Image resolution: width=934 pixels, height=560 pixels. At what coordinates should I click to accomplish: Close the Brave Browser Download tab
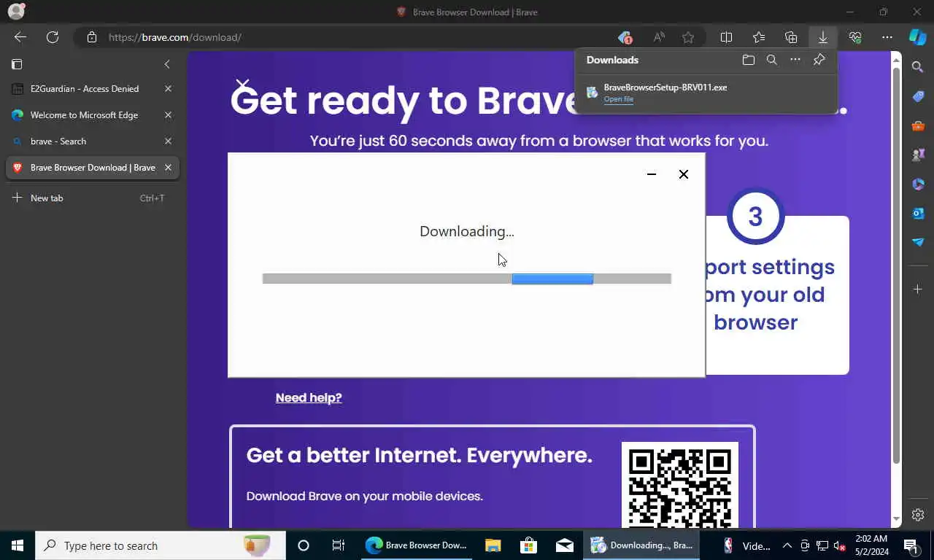168,168
